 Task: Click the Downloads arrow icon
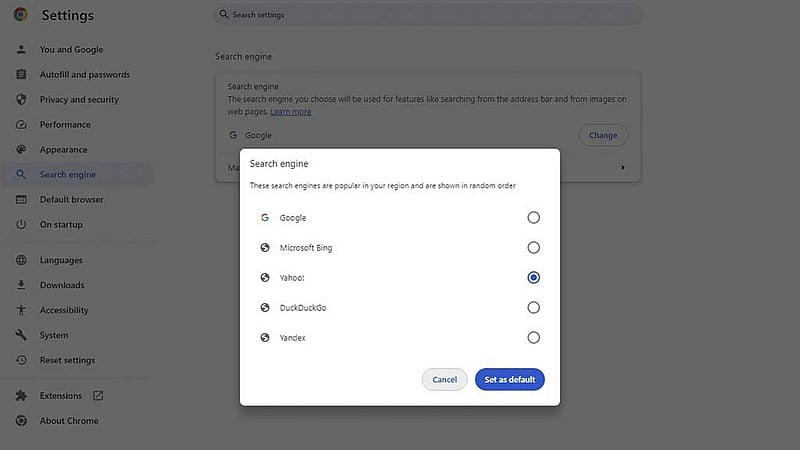pos(21,285)
